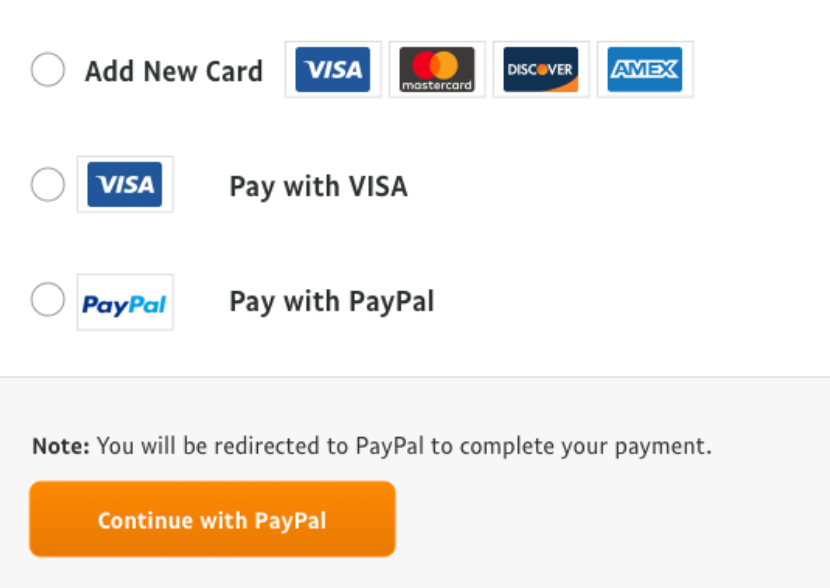The width and height of the screenshot is (830, 588).
Task: Click the redirect note's 'complete your payment' text
Action: coord(585,446)
